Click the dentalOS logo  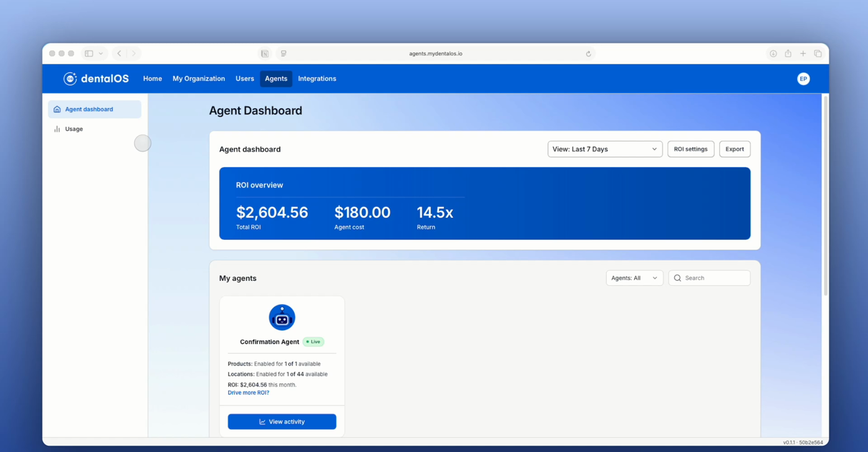96,79
